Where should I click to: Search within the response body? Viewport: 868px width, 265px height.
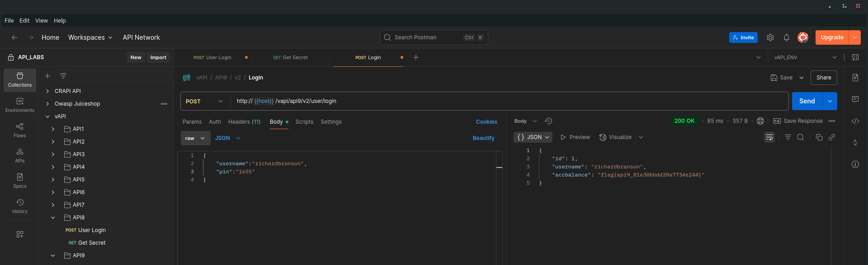(x=801, y=137)
